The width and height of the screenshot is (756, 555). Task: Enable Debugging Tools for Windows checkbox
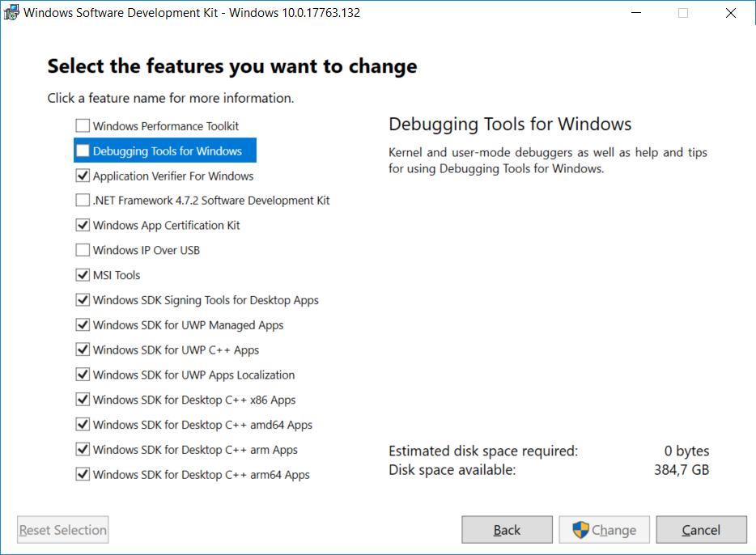(x=83, y=150)
